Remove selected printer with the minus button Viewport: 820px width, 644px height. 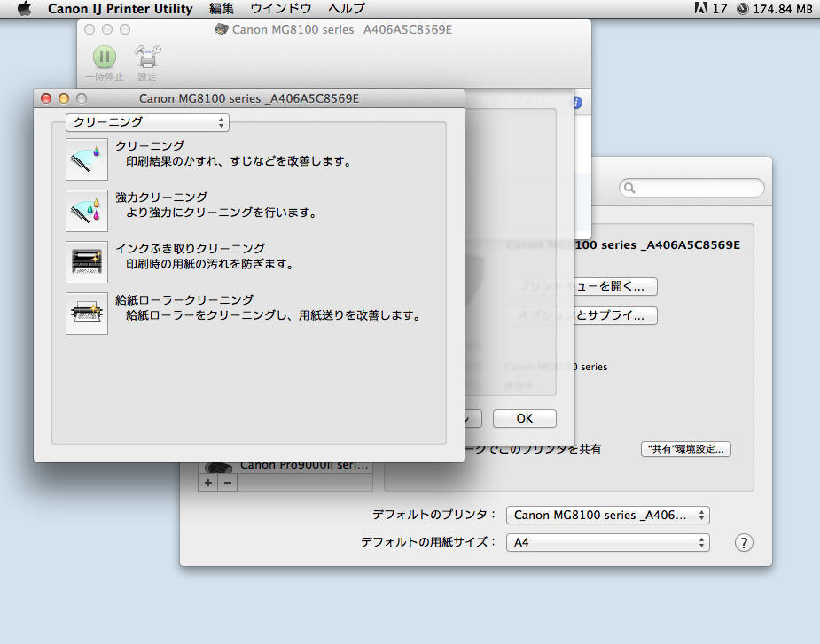pyautogui.click(x=228, y=483)
